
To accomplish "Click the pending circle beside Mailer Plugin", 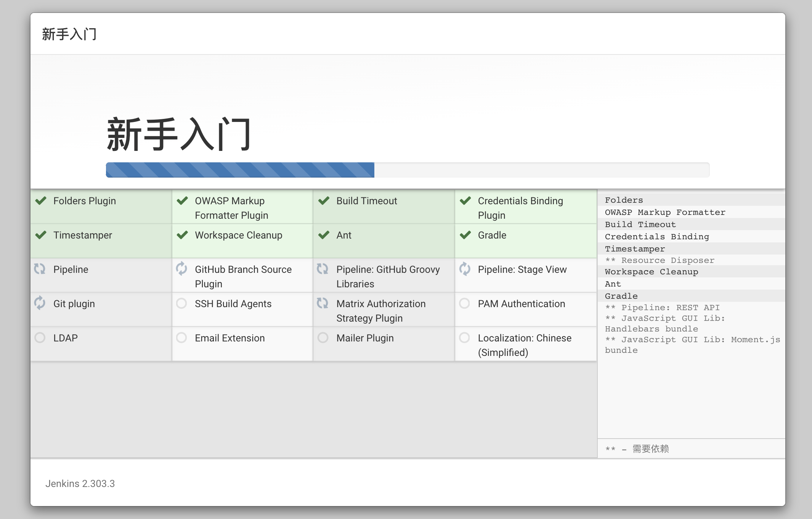I will (323, 338).
